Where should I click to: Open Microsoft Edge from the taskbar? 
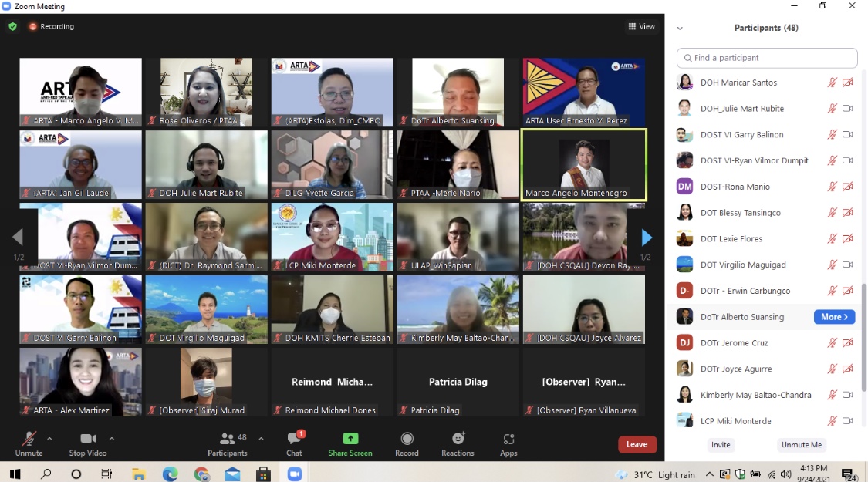click(x=170, y=474)
